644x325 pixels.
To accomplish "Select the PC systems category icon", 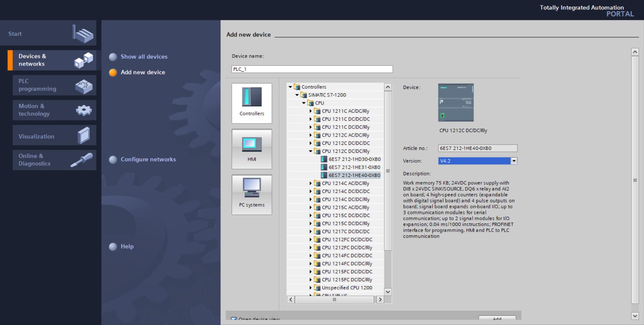I will (252, 194).
